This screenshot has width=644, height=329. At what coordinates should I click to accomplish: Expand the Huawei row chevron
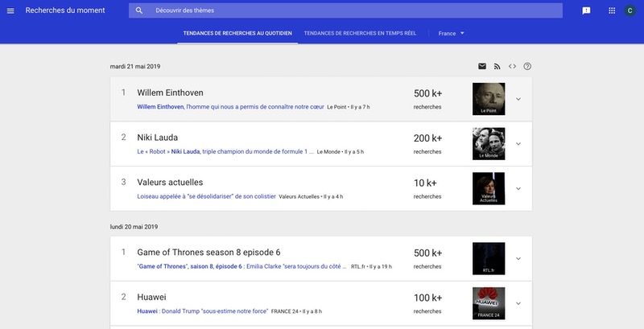point(518,303)
